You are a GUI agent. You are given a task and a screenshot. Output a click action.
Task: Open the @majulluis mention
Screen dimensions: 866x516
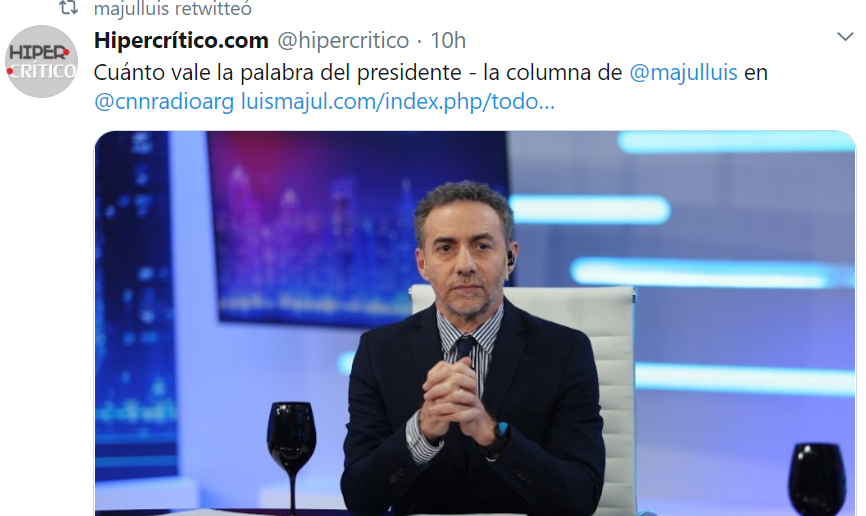pyautogui.click(x=683, y=72)
